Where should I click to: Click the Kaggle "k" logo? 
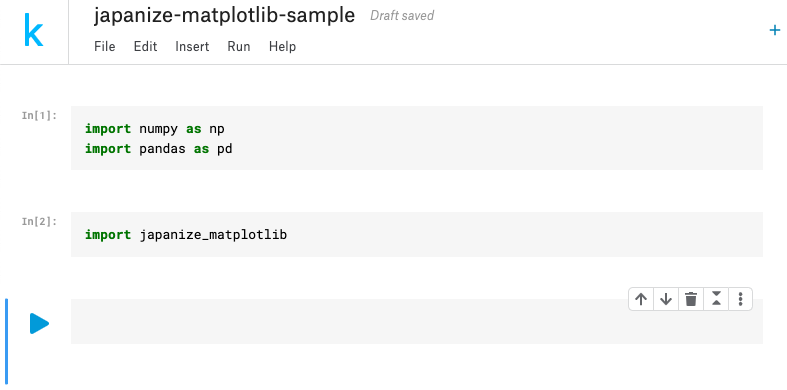click(x=34, y=31)
